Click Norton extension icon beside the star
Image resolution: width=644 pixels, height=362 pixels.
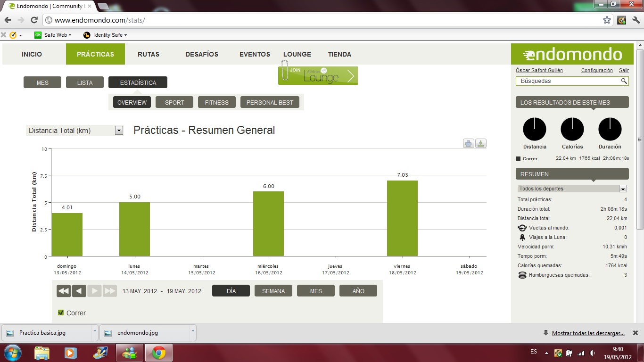tap(622, 20)
